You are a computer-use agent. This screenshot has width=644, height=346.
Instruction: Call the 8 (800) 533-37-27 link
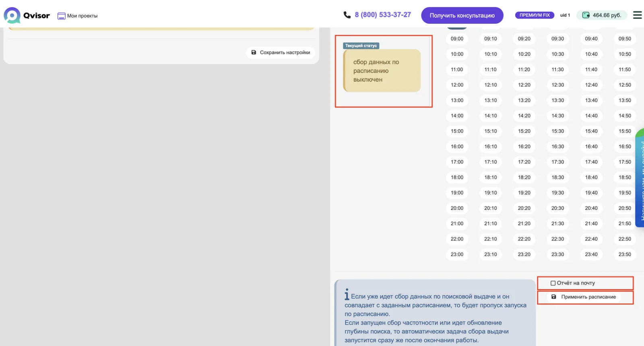point(383,15)
